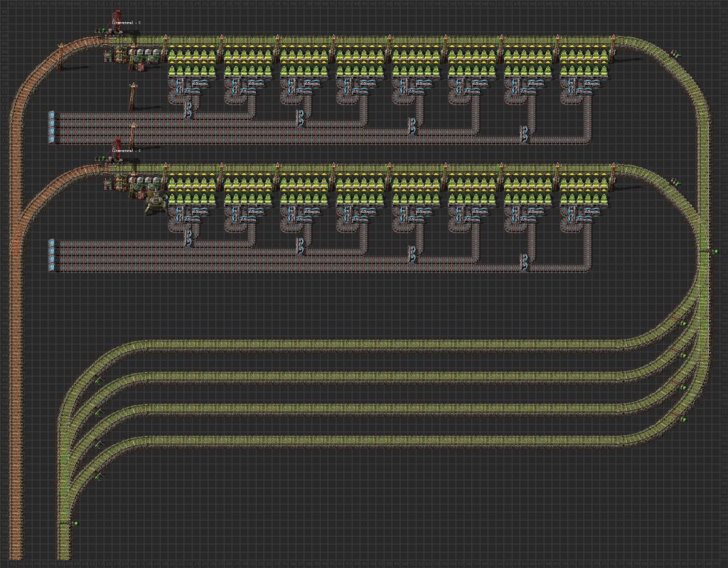The width and height of the screenshot is (728, 568).
Task: Select the red train stop of the upper station
Action: 117,22
